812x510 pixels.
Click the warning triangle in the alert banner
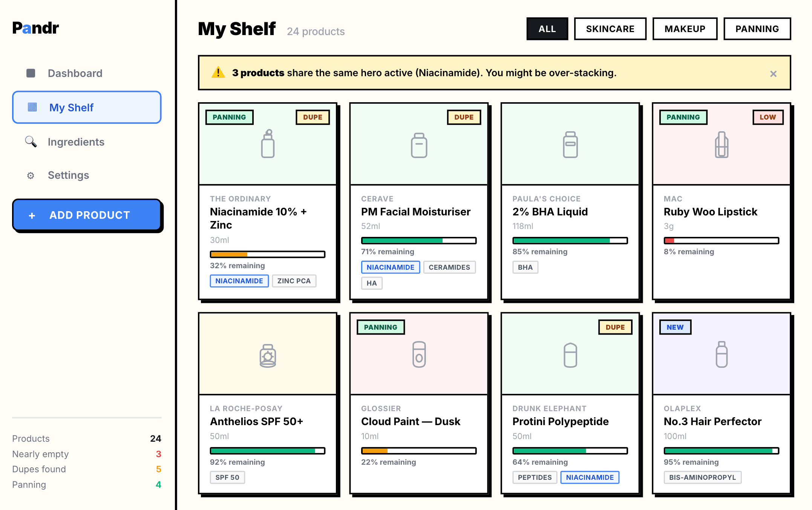(x=219, y=72)
